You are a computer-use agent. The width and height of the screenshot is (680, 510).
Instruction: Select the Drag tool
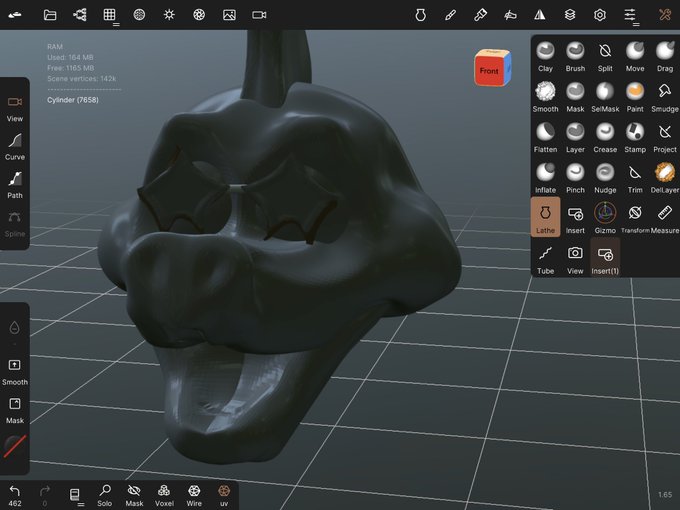point(665,56)
